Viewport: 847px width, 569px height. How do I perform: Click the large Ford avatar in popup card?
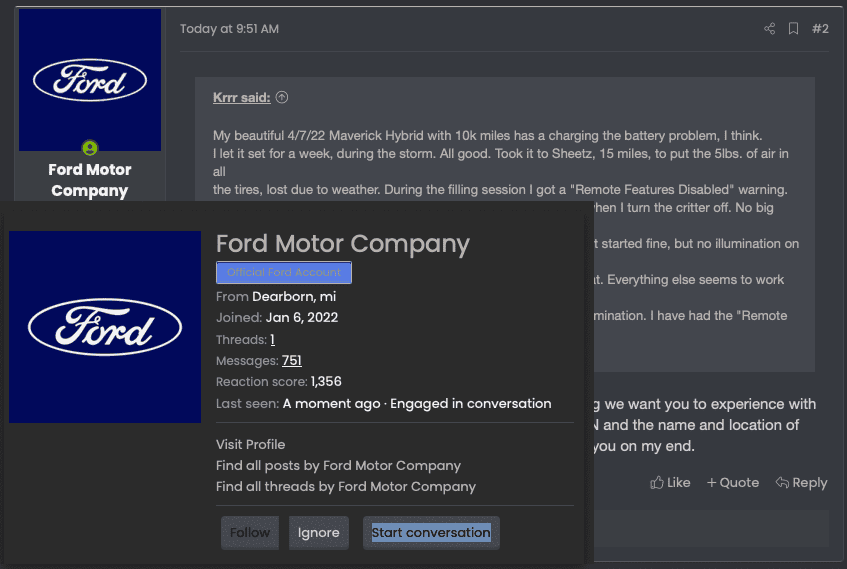tap(105, 327)
